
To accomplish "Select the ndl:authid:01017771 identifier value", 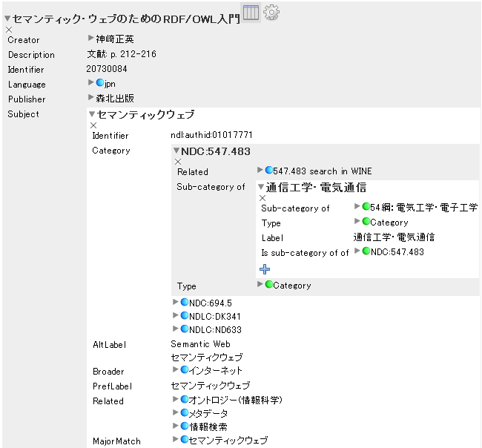I will 212,135.
